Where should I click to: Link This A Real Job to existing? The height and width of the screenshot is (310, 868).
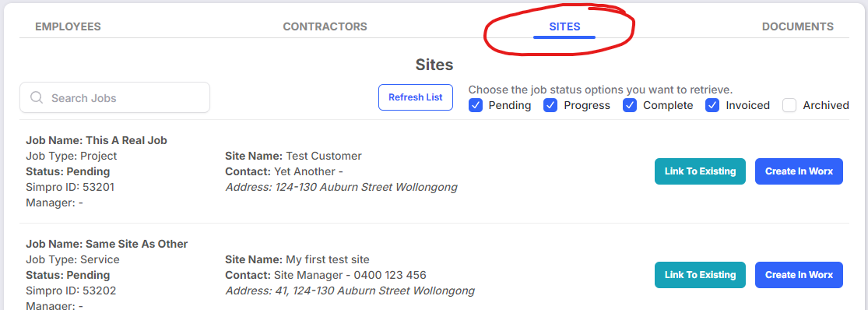coord(701,171)
